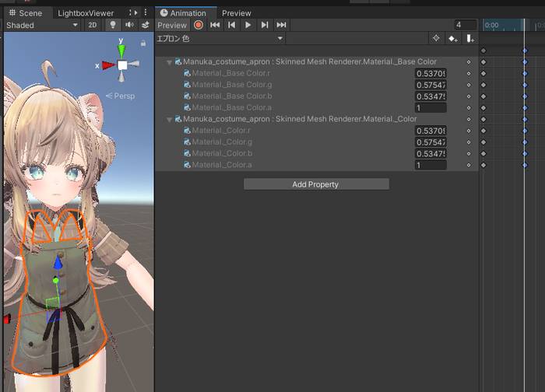Open key menu for _Base Color group
The width and height of the screenshot is (545, 392).
(469, 62)
